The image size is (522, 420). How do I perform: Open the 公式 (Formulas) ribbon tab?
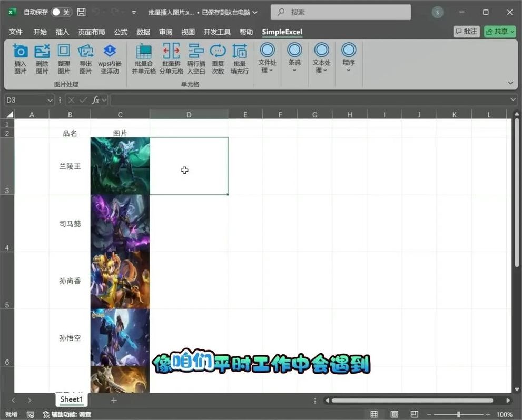[121, 32]
